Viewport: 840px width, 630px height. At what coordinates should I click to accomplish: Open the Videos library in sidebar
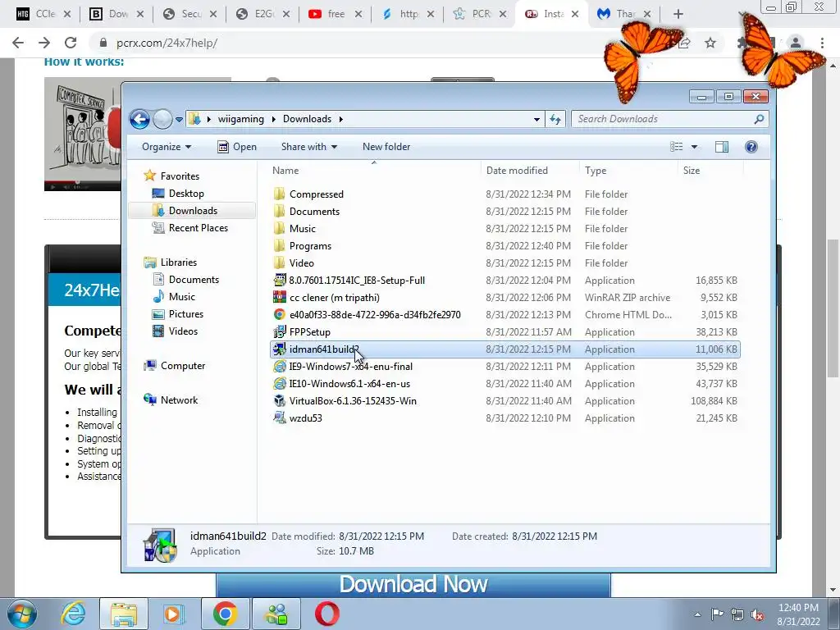coord(183,331)
